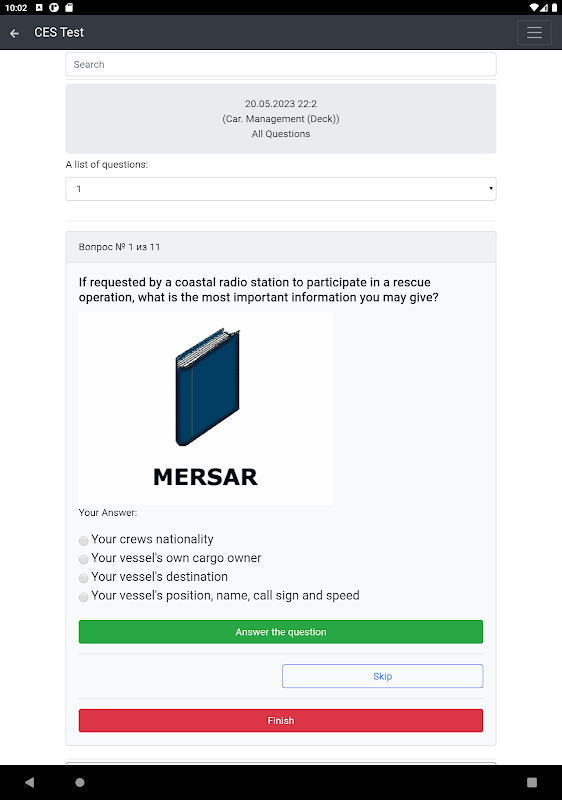Tap the battery icon in status bar
Image resolution: width=562 pixels, height=800 pixels.
(x=554, y=7)
